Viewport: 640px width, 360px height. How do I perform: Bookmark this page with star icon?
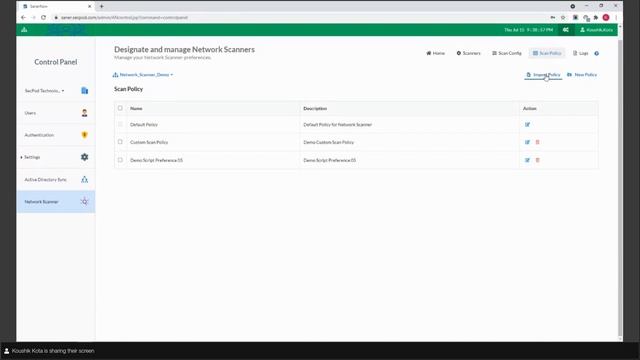pyautogui.click(x=563, y=18)
